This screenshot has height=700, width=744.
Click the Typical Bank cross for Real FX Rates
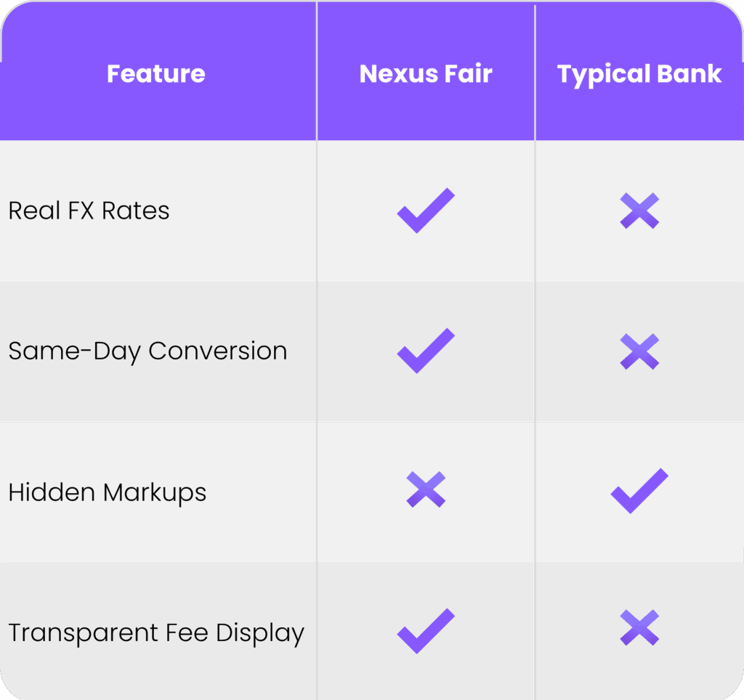click(639, 211)
